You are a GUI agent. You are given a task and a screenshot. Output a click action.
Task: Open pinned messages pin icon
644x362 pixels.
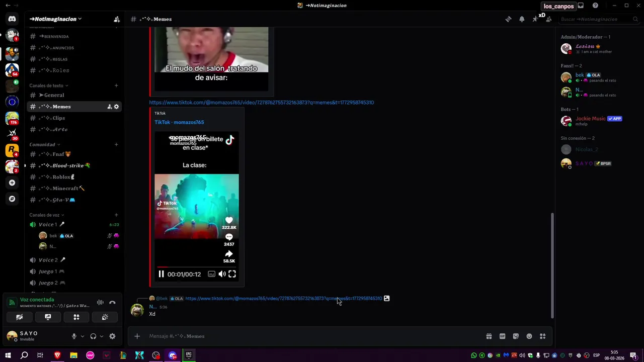click(x=535, y=19)
